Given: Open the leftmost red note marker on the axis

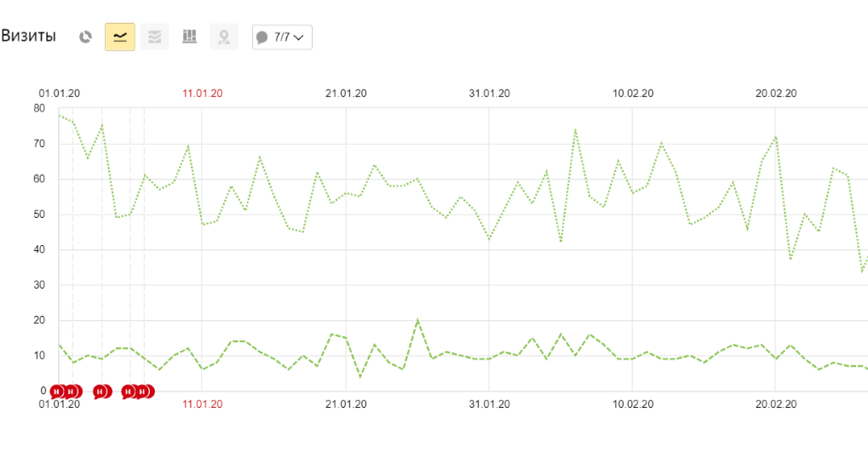Looking at the screenshot, I should coord(56,392).
